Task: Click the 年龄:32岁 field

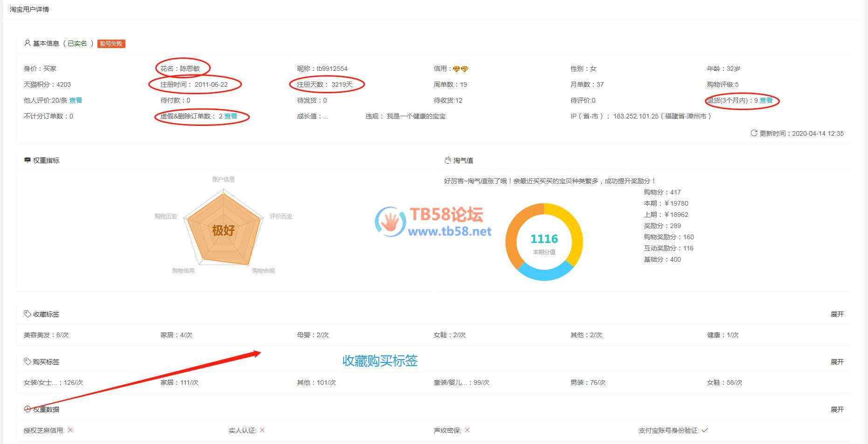Action: tap(723, 69)
